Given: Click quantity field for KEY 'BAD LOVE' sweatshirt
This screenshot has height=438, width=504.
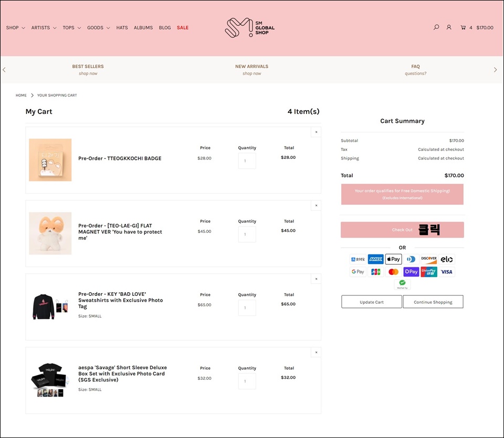Looking at the screenshot, I should pyautogui.click(x=247, y=307).
